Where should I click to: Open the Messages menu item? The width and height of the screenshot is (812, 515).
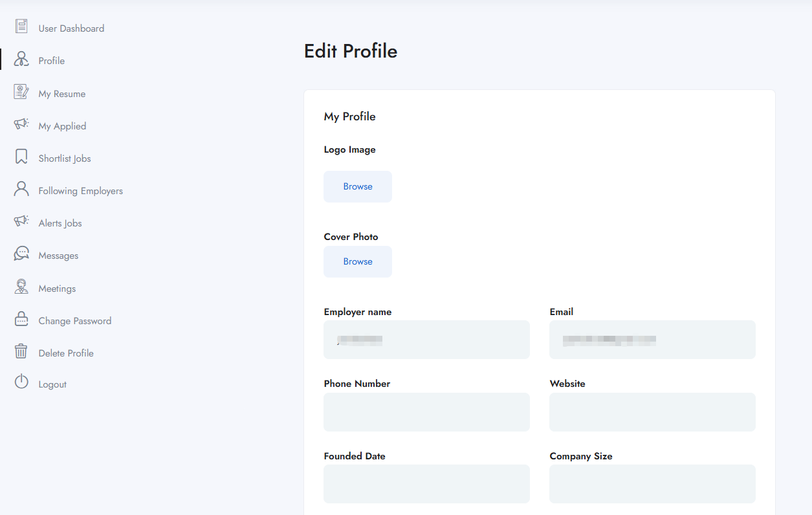coord(58,256)
